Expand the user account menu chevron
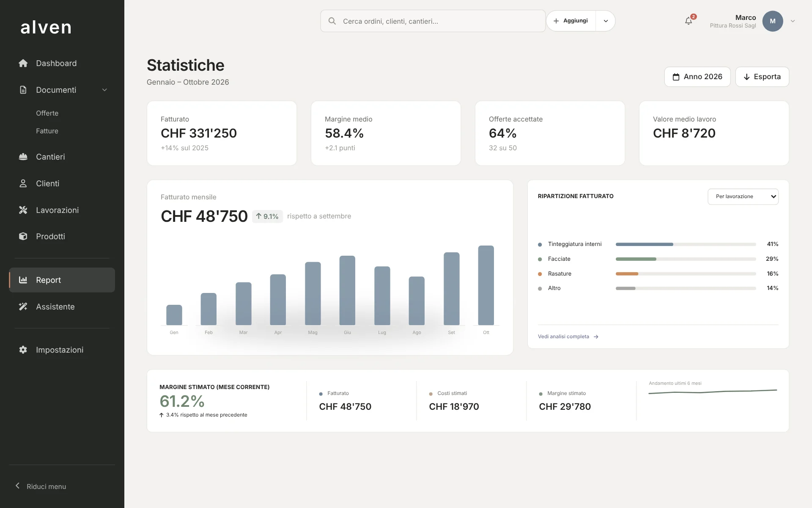The width and height of the screenshot is (812, 508). pos(793,21)
